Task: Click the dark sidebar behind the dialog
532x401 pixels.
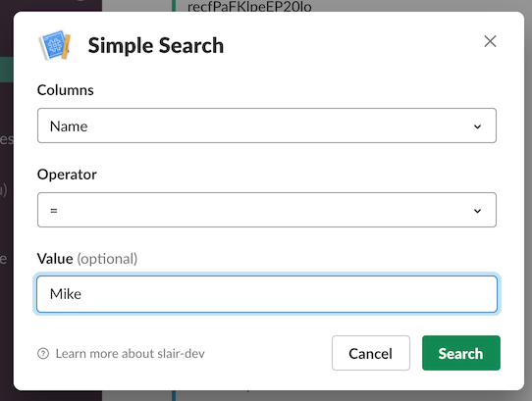Action: coord(7,221)
